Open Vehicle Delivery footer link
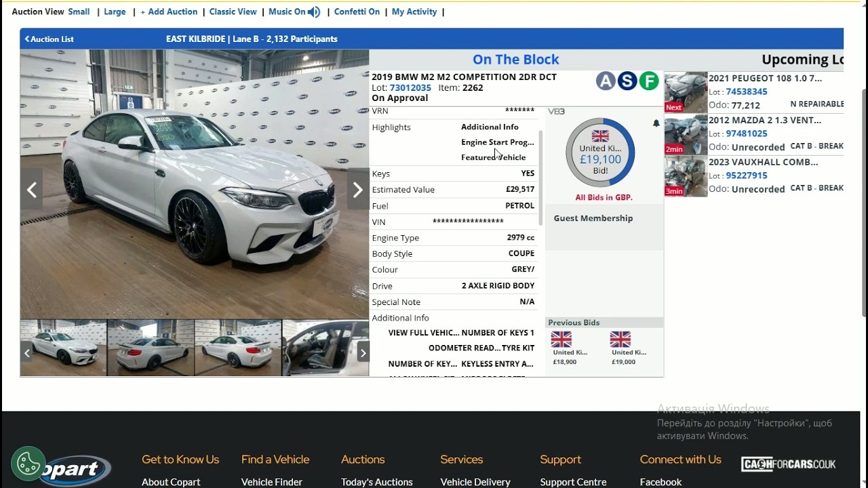Screen dimensions: 868x488 point(475,482)
